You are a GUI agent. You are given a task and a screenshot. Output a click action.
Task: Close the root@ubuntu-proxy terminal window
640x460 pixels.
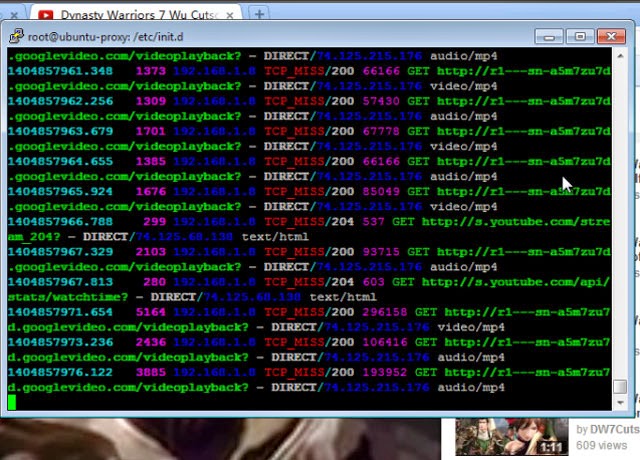611,37
